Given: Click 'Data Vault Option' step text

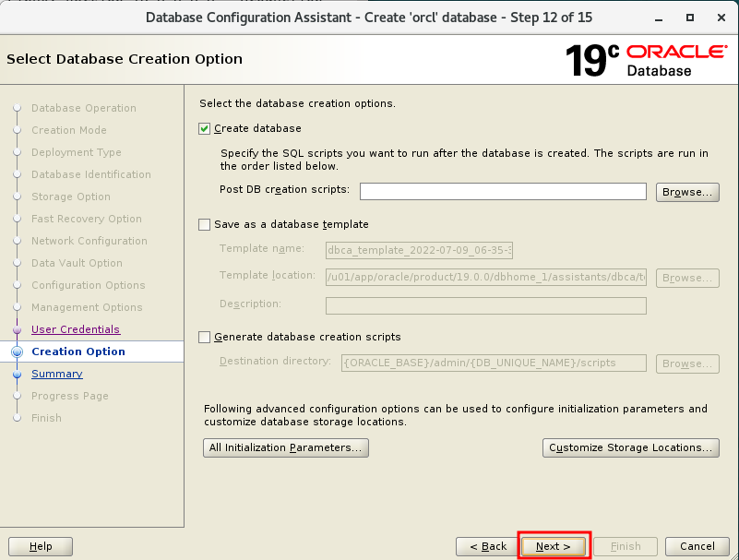Looking at the screenshot, I should coord(77,263).
